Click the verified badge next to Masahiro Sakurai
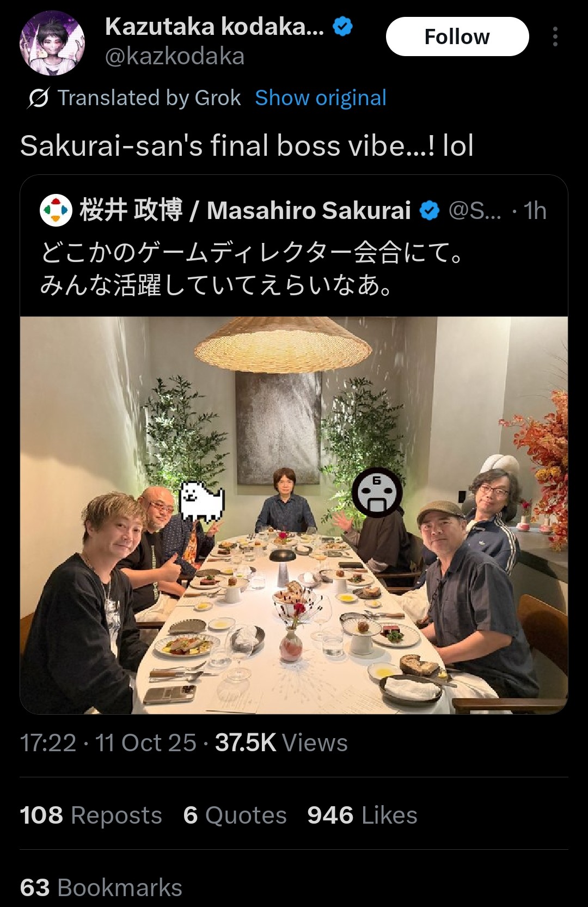The height and width of the screenshot is (907, 588). coord(430,210)
